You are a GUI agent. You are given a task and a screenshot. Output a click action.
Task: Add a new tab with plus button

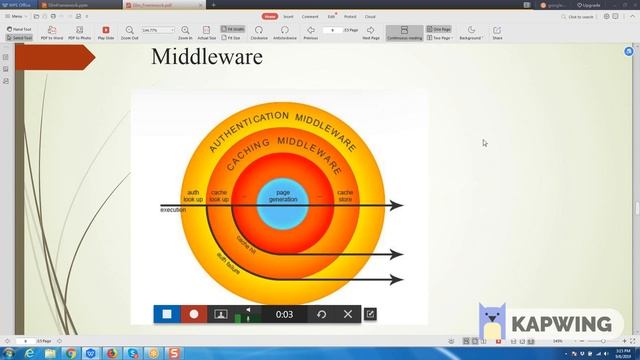click(213, 5)
